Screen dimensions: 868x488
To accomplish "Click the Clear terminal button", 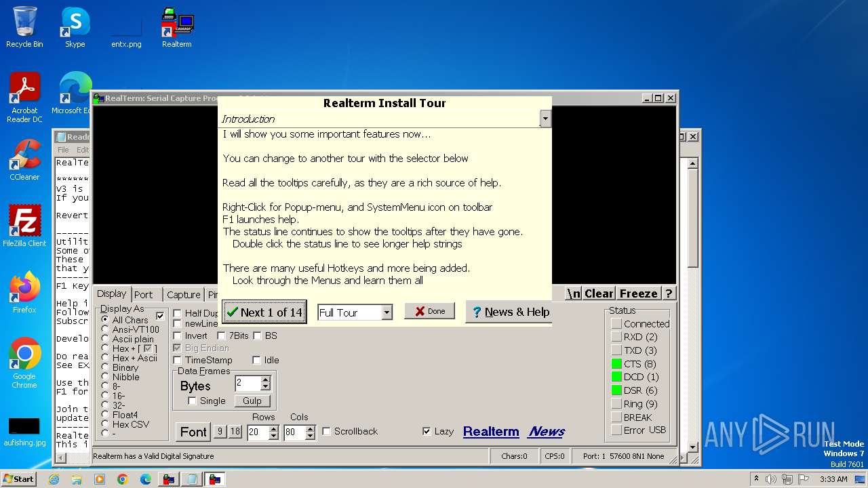I will click(x=599, y=293).
